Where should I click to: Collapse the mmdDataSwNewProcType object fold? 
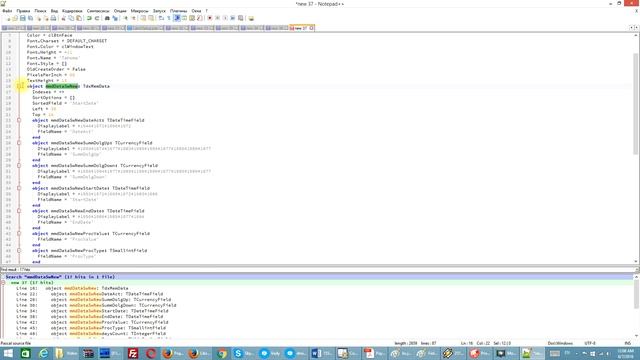tap(19, 251)
